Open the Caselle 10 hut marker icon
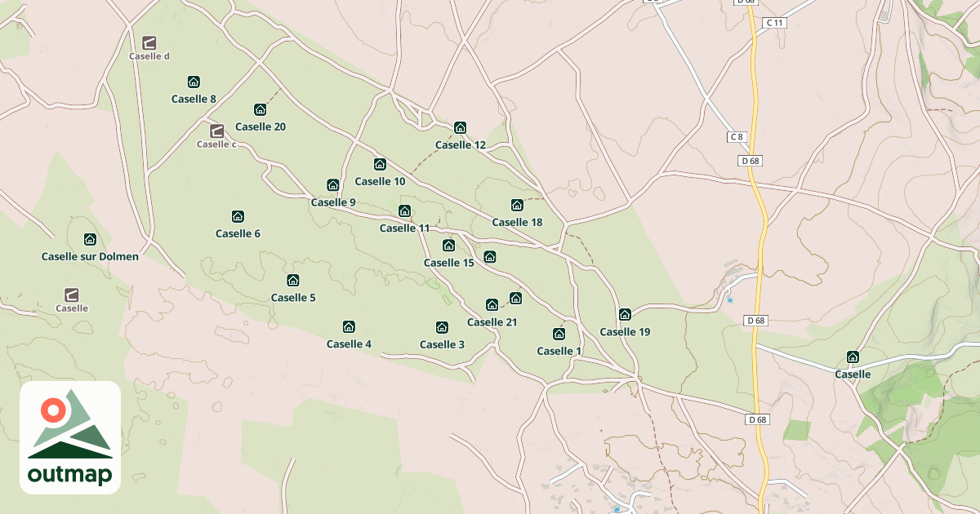Viewport: 980px width, 514px height. (380, 164)
